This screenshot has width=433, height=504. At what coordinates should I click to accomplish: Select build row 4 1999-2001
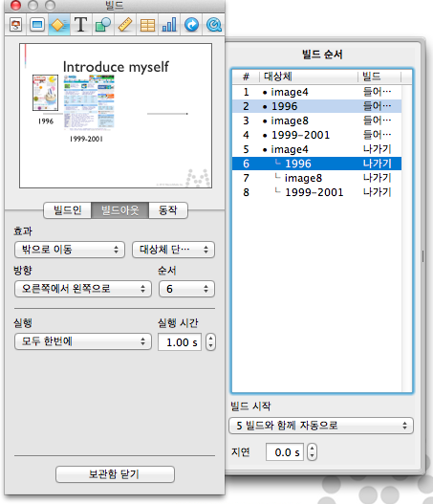coord(316,135)
